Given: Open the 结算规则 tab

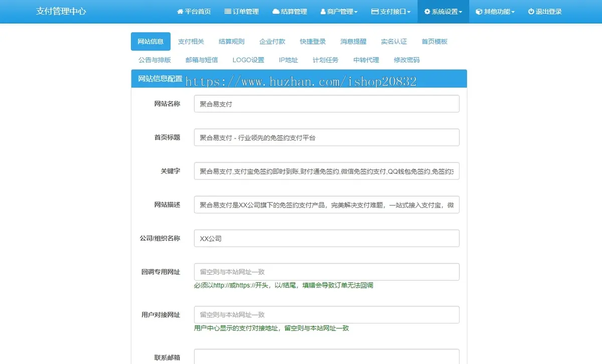Looking at the screenshot, I should 232,42.
